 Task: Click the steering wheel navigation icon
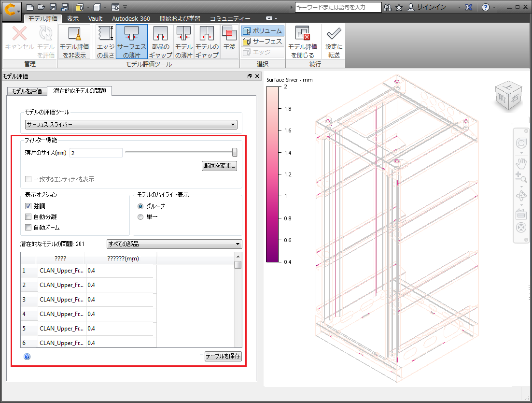point(521,143)
